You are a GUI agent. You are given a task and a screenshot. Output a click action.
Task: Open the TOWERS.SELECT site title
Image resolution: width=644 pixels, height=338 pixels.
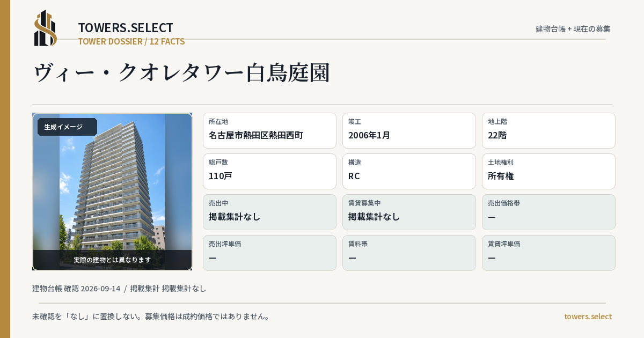click(126, 28)
